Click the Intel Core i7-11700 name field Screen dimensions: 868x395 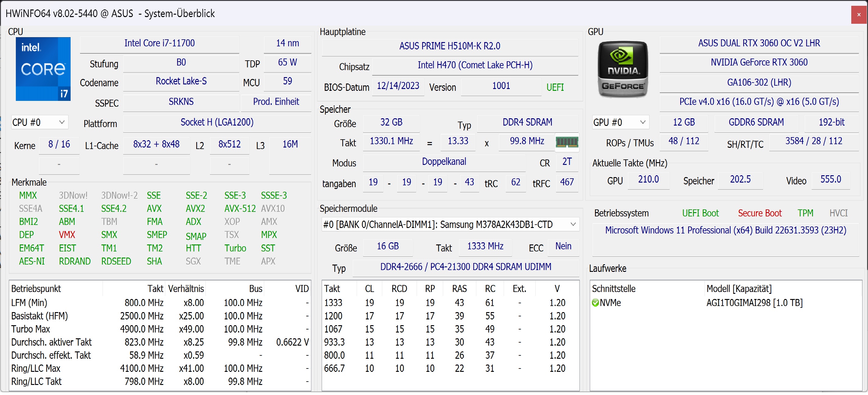pos(159,43)
